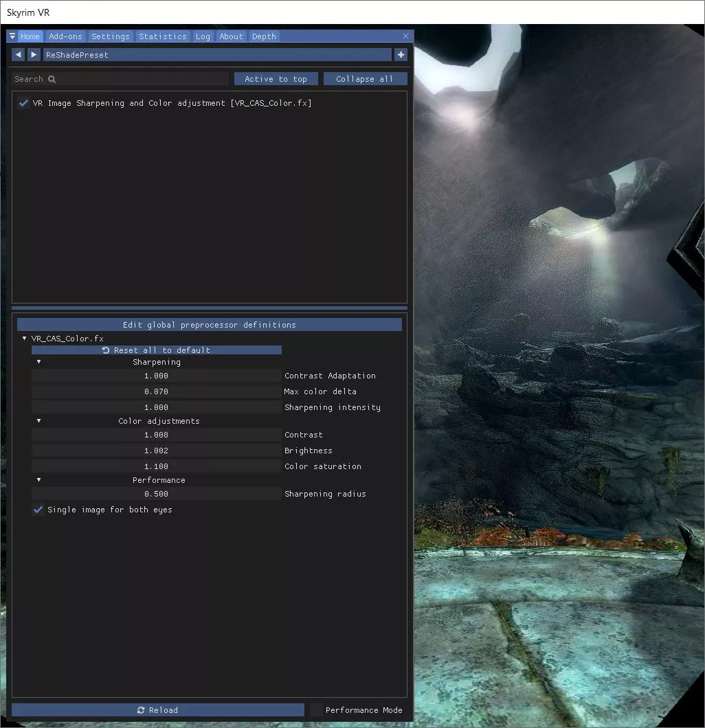This screenshot has width=705, height=728.
Task: Adjust the Sharpening intensity slider
Action: (157, 407)
